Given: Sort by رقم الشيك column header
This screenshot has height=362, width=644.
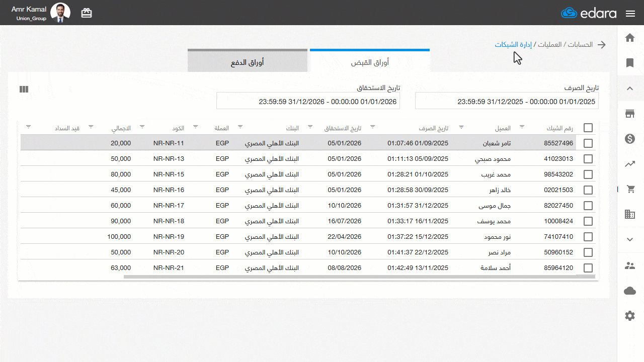Looking at the screenshot, I should (559, 128).
